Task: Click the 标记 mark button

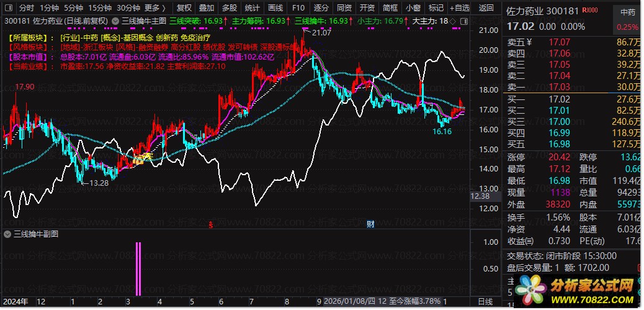Action: pos(436,8)
